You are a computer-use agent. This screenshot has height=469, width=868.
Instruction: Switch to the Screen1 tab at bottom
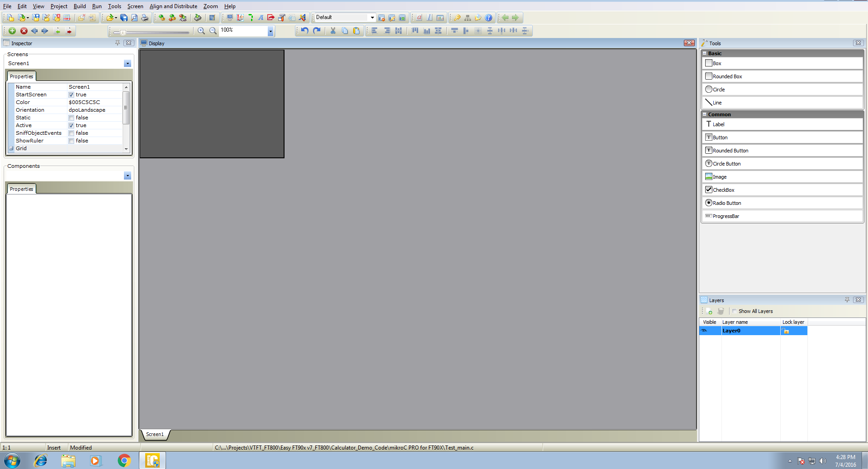[155, 434]
